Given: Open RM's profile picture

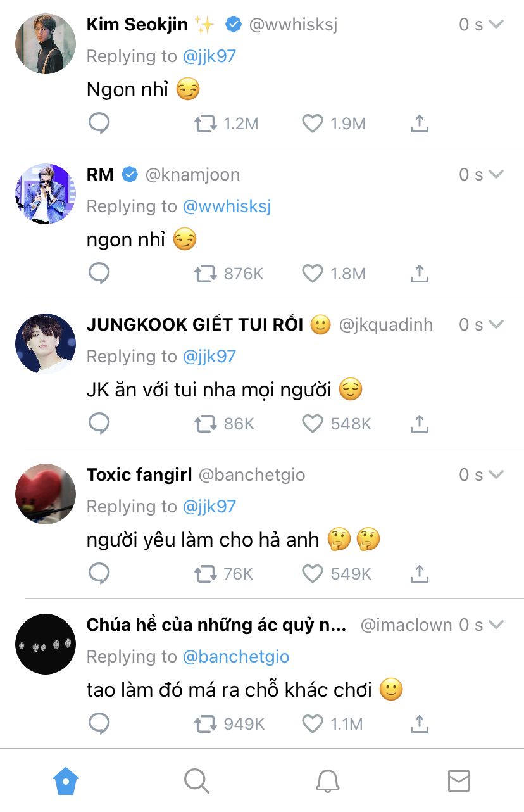Looking at the screenshot, I should 45,194.
